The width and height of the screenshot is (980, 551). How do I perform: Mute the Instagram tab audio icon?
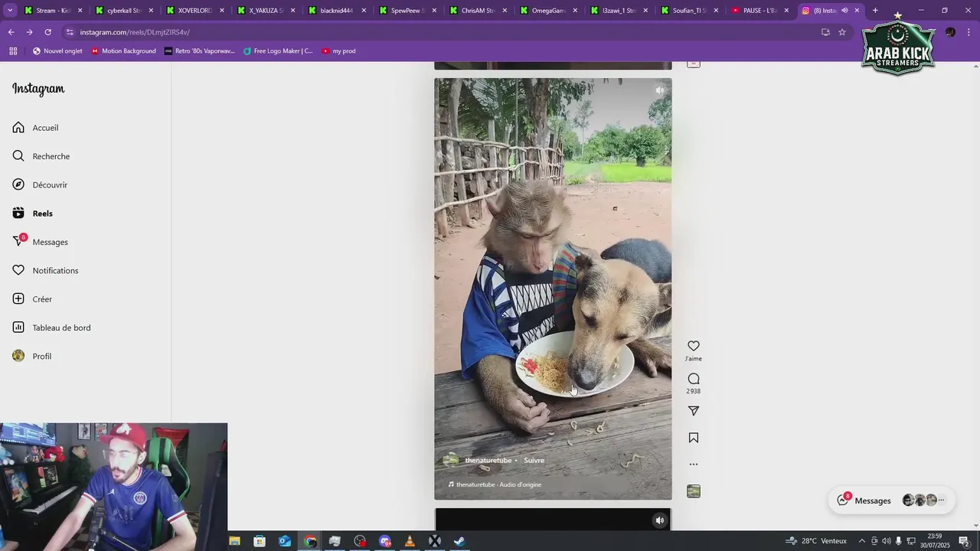tap(844, 11)
